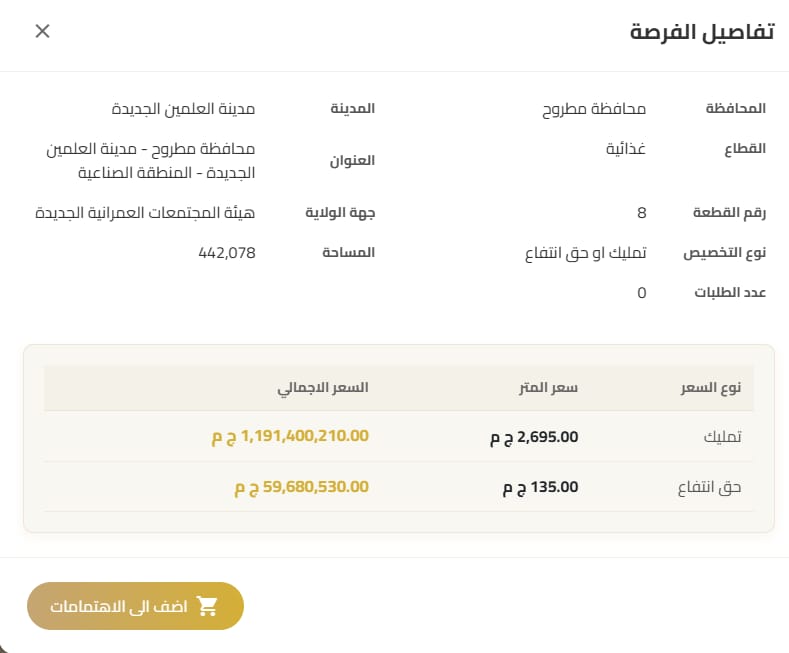The image size is (789, 653).
Task: Click the السعر الاجمالي column header
Action: point(322,387)
